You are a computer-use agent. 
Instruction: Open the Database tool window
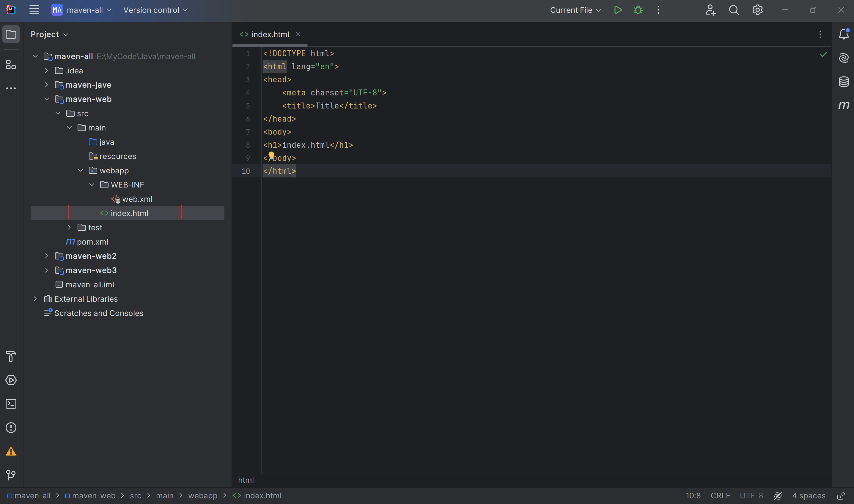[844, 81]
